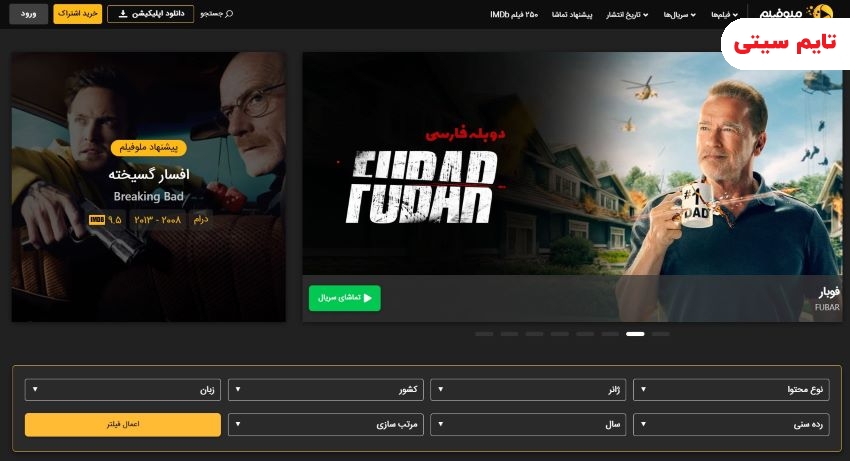Select the leftmost carousel slide dot
This screenshot has height=461, width=850.
[484, 334]
